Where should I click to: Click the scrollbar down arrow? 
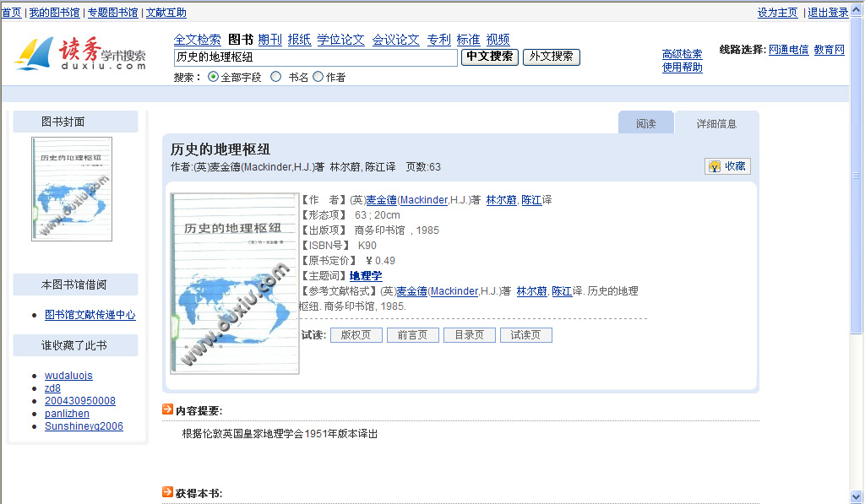(x=857, y=496)
